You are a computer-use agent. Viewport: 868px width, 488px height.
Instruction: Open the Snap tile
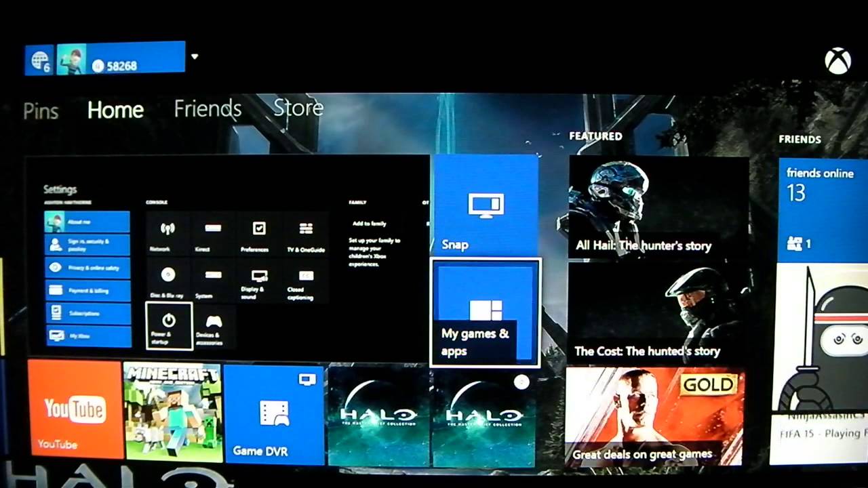click(x=485, y=205)
